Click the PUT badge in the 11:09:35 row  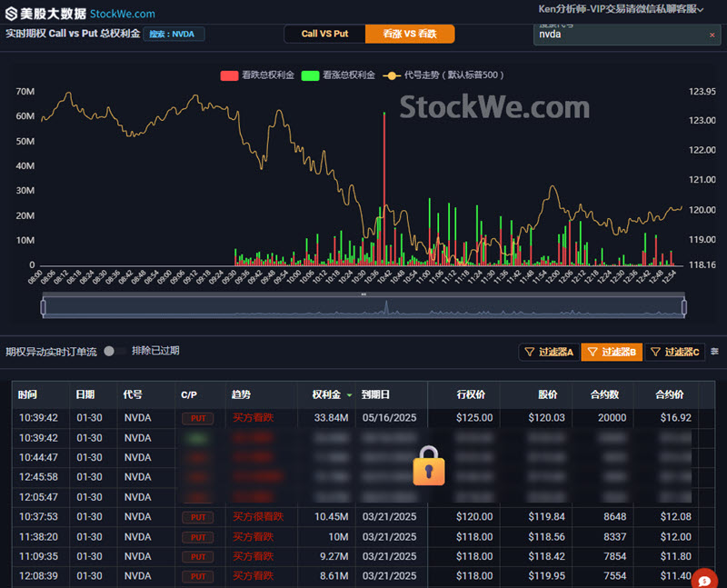click(198, 557)
